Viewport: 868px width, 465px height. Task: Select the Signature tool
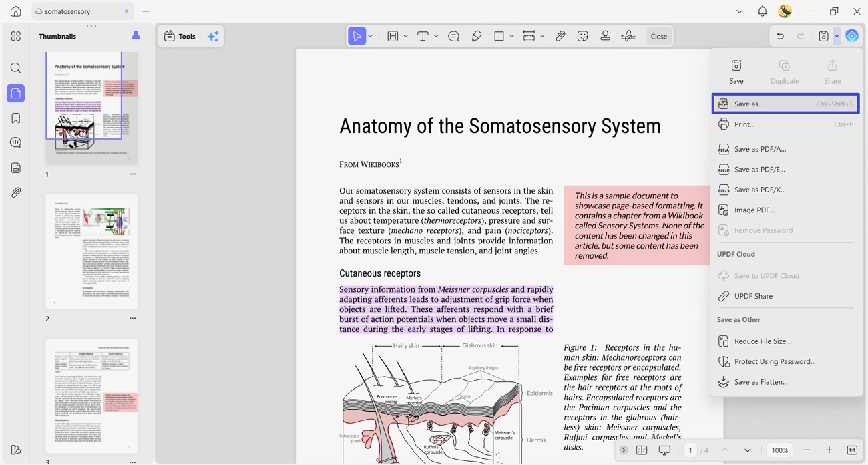[628, 36]
